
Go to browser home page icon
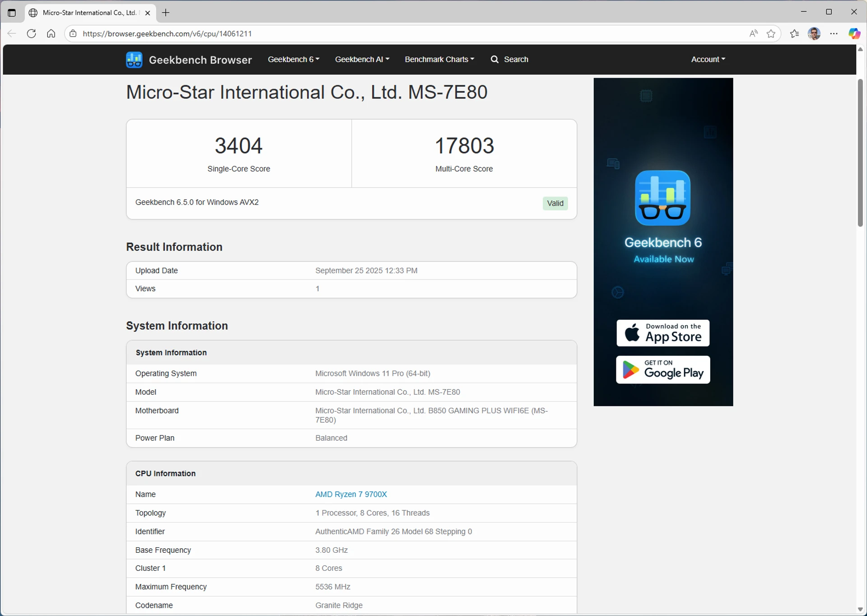(51, 33)
